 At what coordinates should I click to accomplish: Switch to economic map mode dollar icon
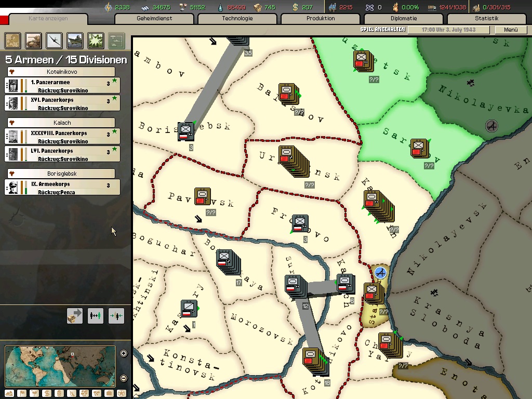[x=47, y=394]
